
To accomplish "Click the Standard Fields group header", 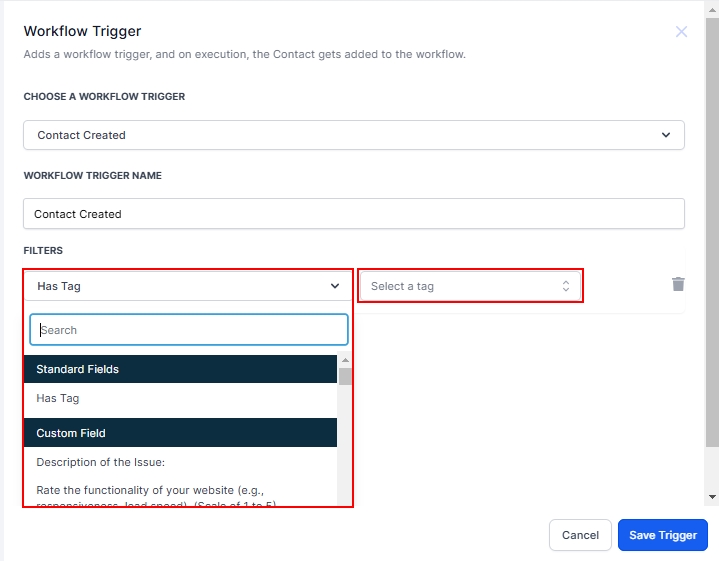I will (180, 369).
